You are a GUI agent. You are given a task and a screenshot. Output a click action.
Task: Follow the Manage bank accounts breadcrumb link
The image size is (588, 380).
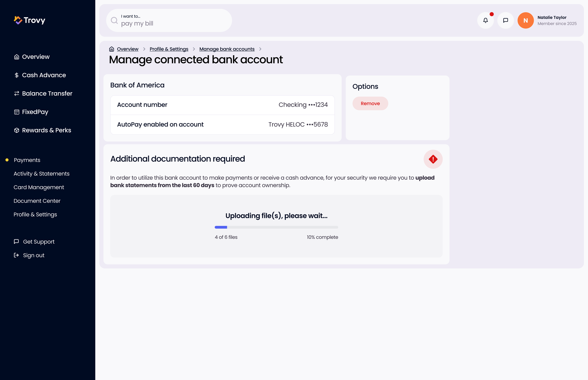pyautogui.click(x=227, y=49)
